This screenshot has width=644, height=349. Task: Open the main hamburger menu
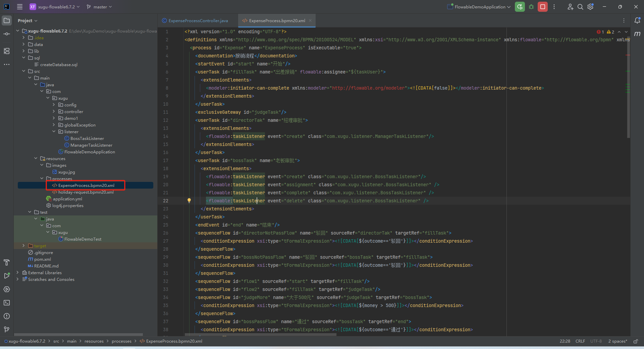pos(20,7)
